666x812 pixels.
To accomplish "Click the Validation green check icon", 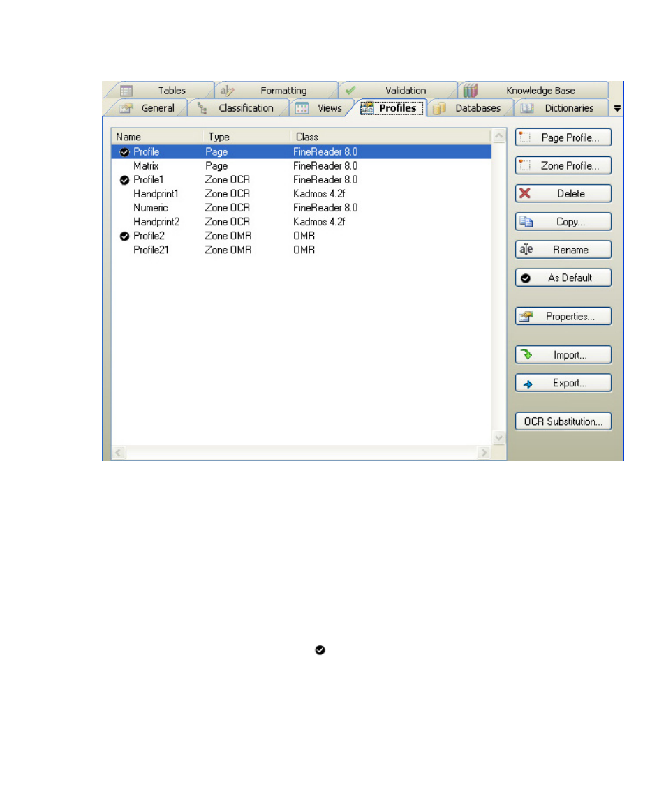I will point(350,90).
